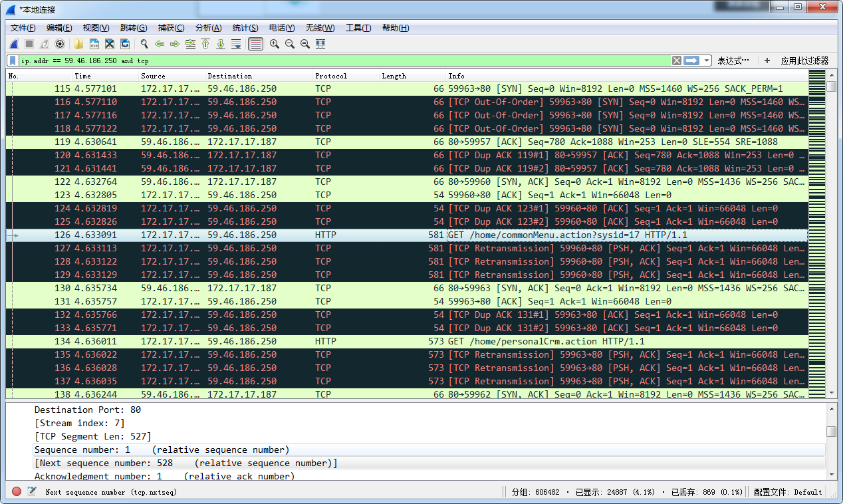Sort packets by the Time column header
843x504 pixels.
click(x=106, y=76)
